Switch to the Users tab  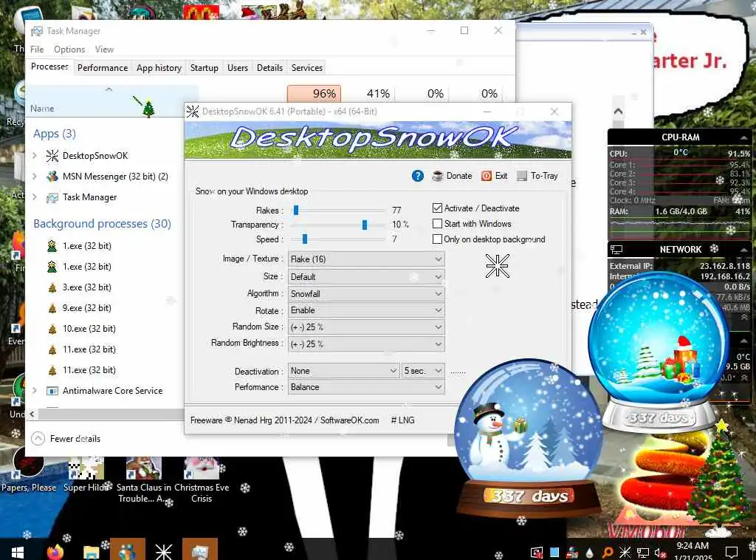(238, 68)
